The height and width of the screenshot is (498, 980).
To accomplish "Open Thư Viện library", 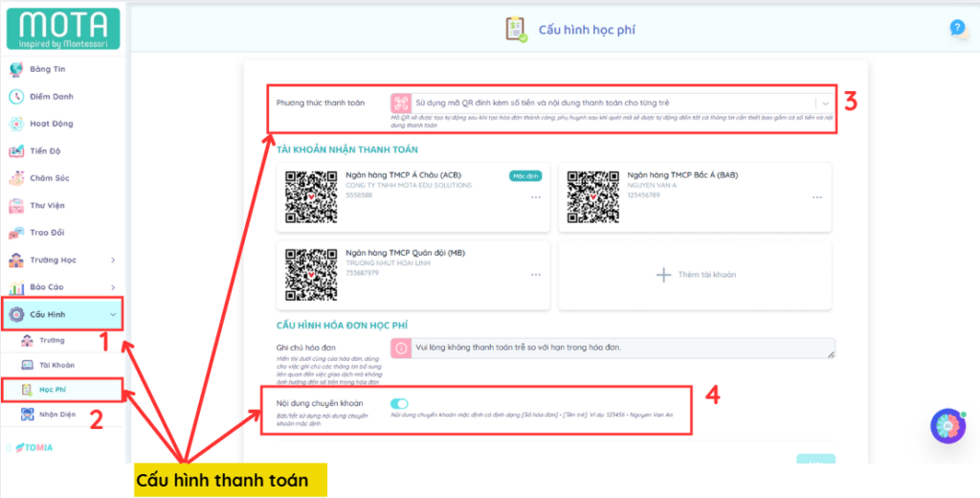I will pos(48,205).
